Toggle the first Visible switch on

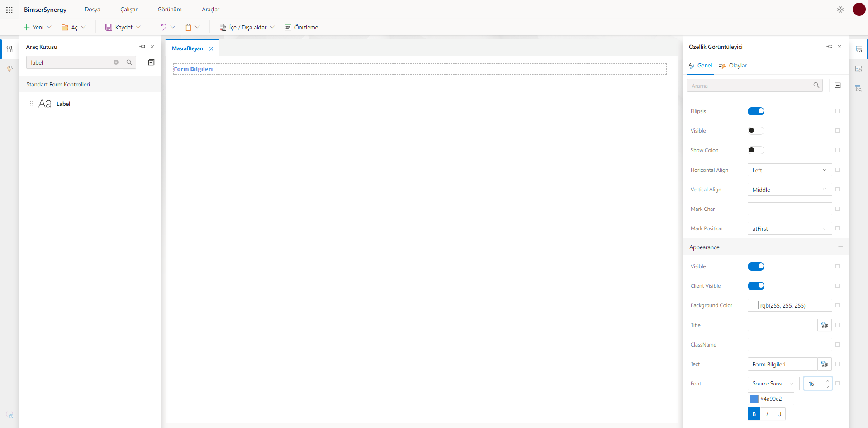[x=756, y=131]
